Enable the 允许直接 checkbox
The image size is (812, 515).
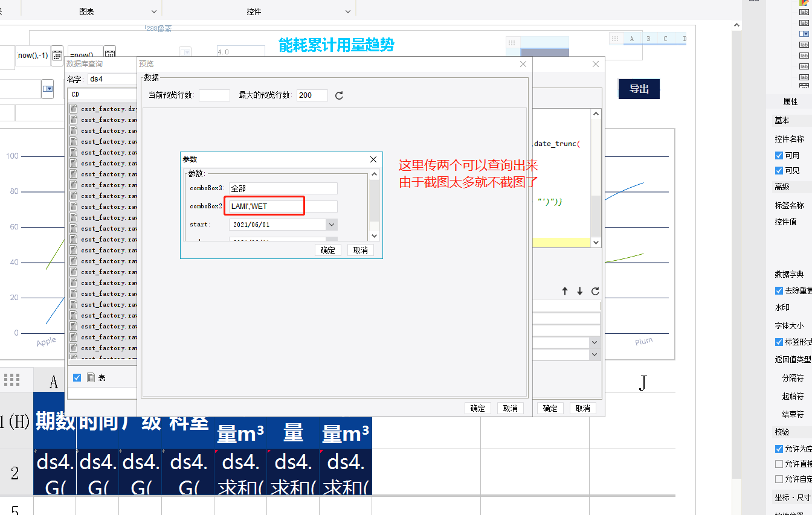(779, 464)
